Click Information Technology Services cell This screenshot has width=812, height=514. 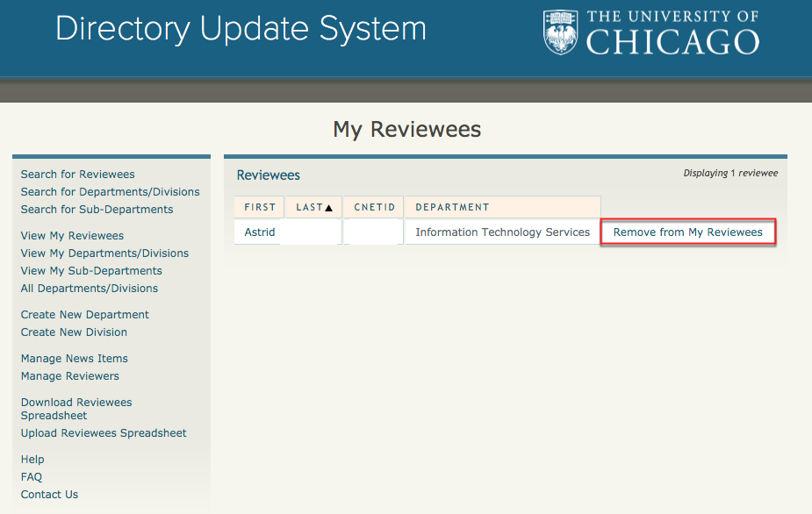coord(502,232)
